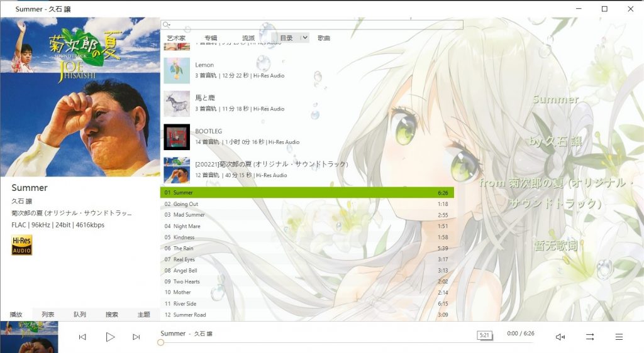
Task: Select track 06 The Rain
Action: point(307,249)
